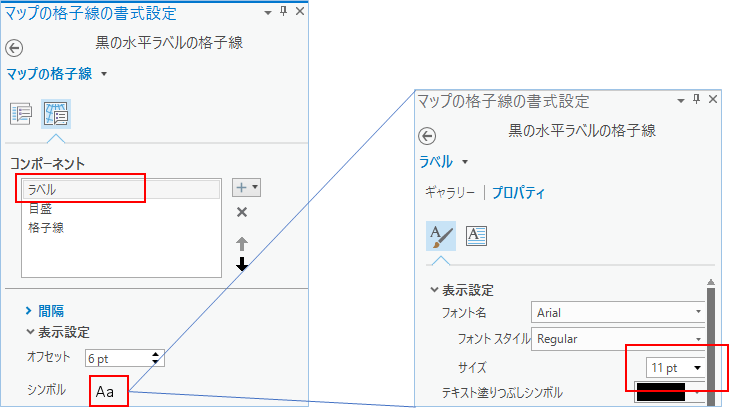Viewport: 729px width, 408px height.
Task: Open right panel window options arrow
Action: (681, 100)
